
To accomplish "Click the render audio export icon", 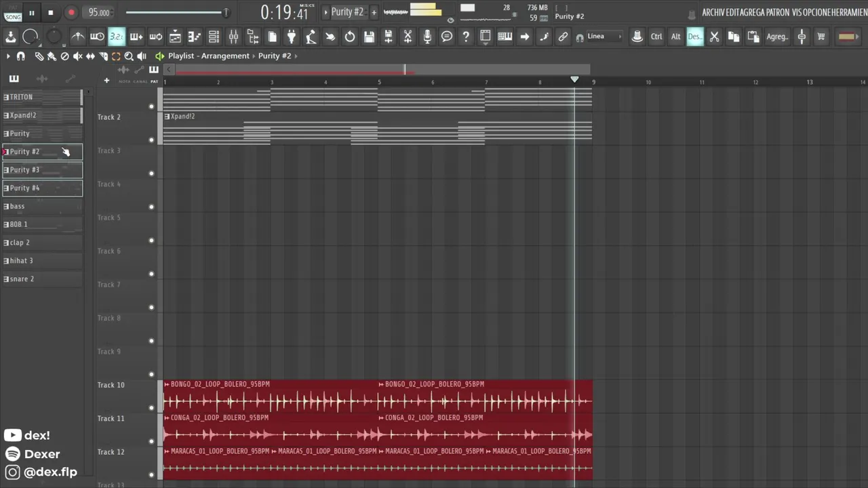I will tap(389, 37).
